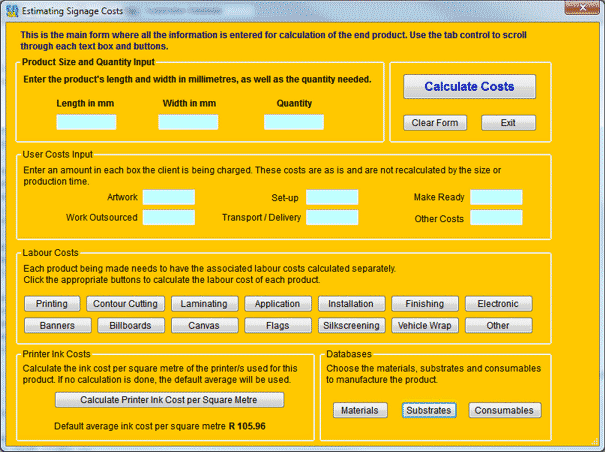Select the Silkscreening labour button
The width and height of the screenshot is (605, 452).
click(350, 326)
